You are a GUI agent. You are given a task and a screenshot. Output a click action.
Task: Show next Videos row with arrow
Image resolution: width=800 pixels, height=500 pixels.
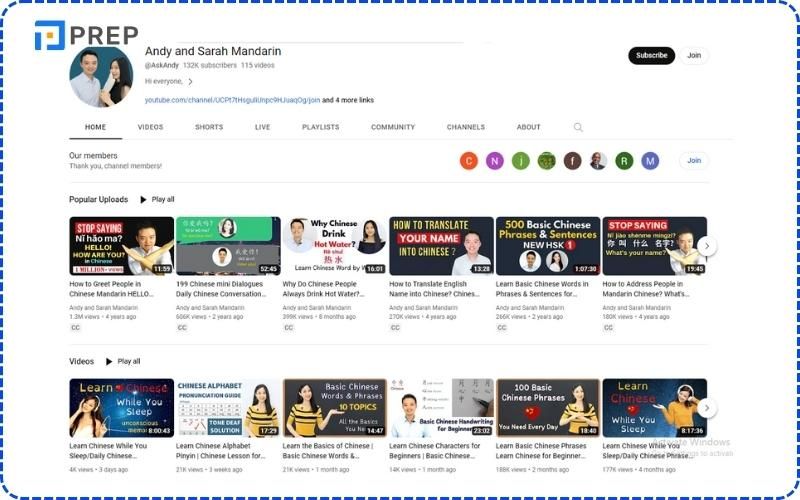click(707, 408)
